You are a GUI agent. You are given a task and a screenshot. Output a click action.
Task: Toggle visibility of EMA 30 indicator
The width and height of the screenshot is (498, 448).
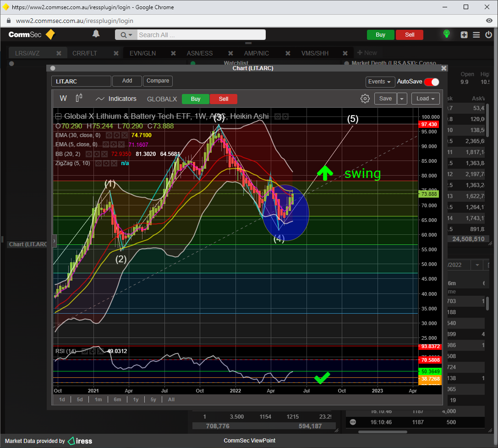point(109,135)
